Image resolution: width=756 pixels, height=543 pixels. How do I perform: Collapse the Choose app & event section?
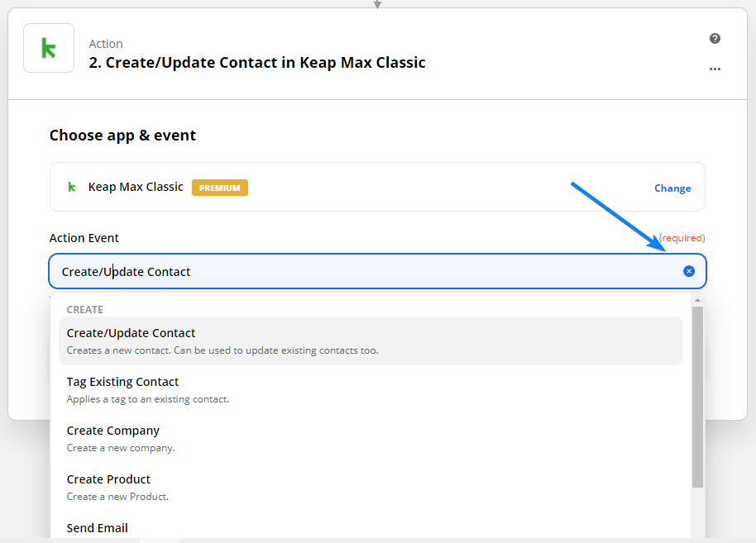tap(122, 136)
